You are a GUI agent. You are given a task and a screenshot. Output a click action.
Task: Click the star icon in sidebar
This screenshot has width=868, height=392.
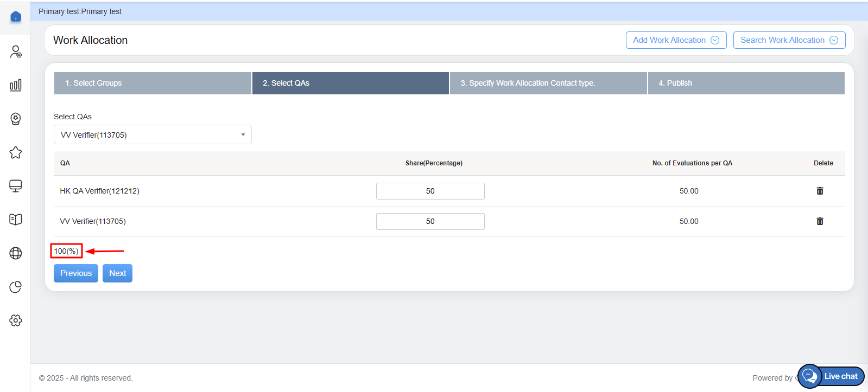coord(16,152)
